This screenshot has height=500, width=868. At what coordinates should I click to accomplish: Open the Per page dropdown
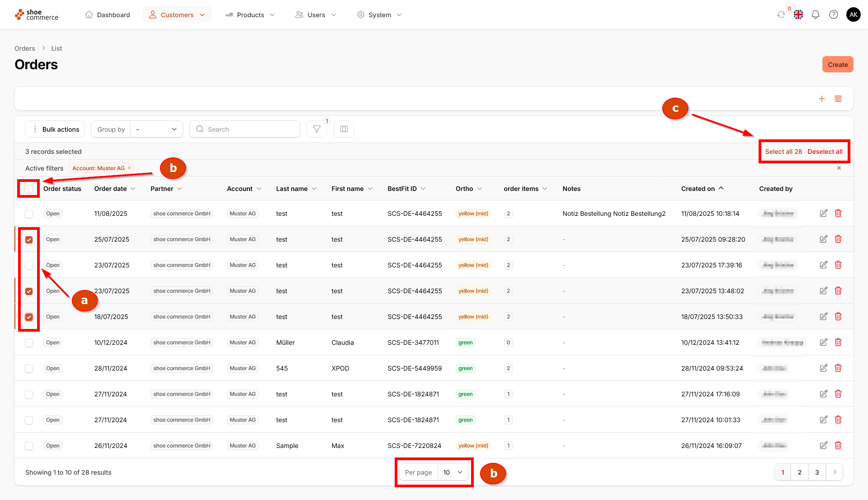(453, 472)
